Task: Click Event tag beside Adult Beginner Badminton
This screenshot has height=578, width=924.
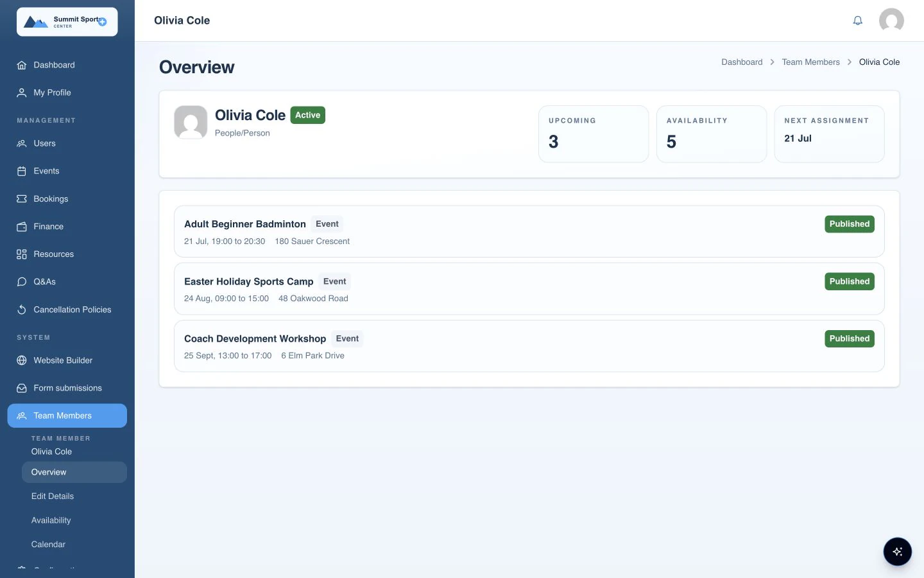Action: pyautogui.click(x=327, y=224)
